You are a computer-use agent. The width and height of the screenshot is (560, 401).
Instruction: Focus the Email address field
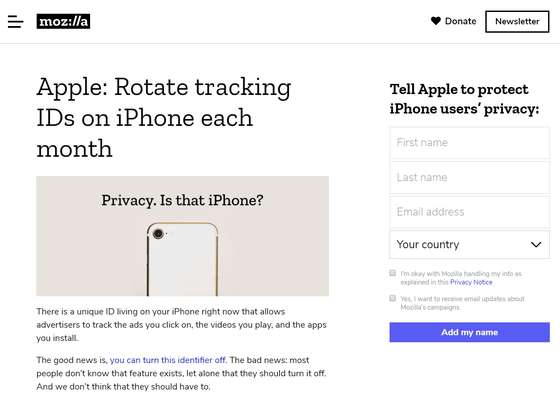point(469,212)
